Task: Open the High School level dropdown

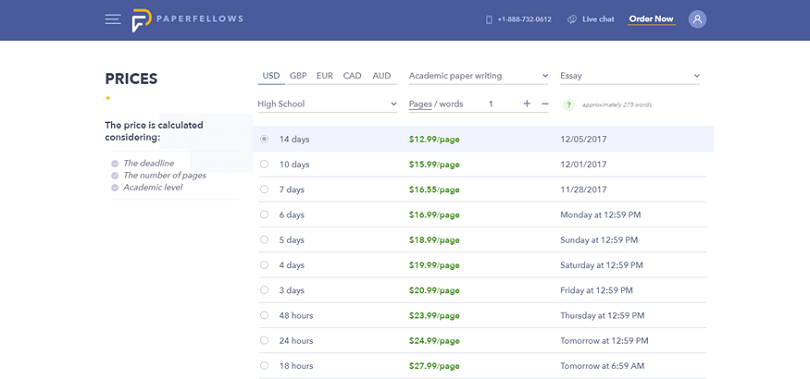Action: (327, 104)
